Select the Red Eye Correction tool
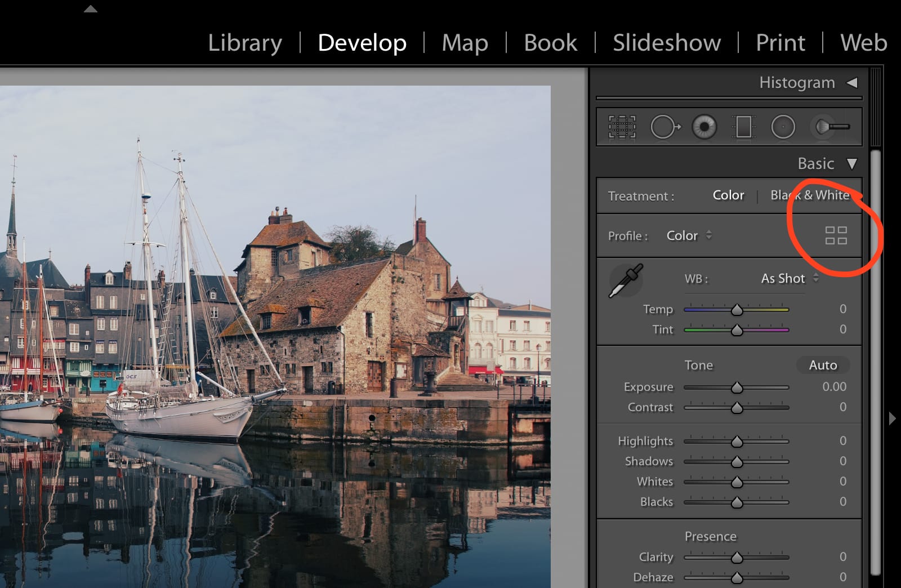The height and width of the screenshot is (588, 901). pos(704,127)
